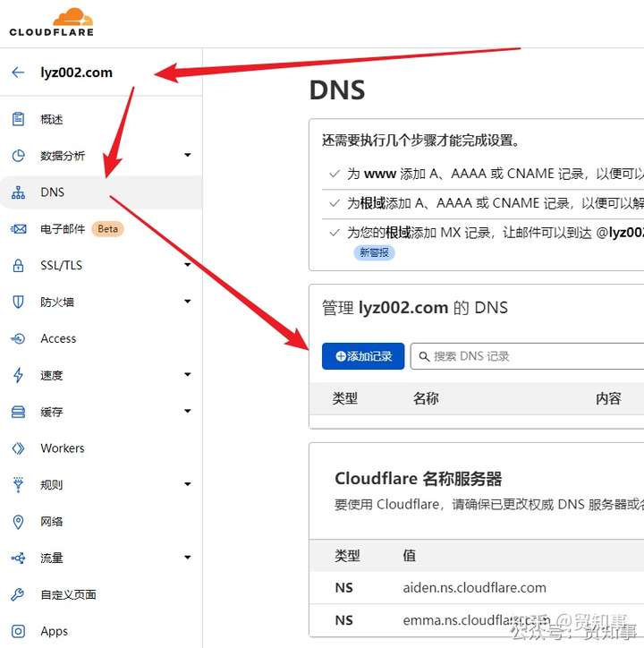Click the 搜索 DNS 记录 search field
The height and width of the screenshot is (648, 644).
[527, 356]
